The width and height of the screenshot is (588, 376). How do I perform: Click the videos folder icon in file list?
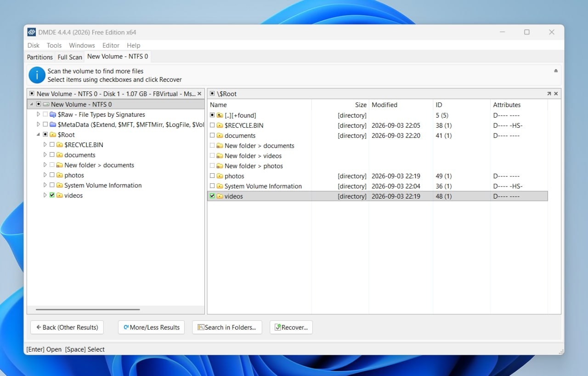(x=220, y=196)
